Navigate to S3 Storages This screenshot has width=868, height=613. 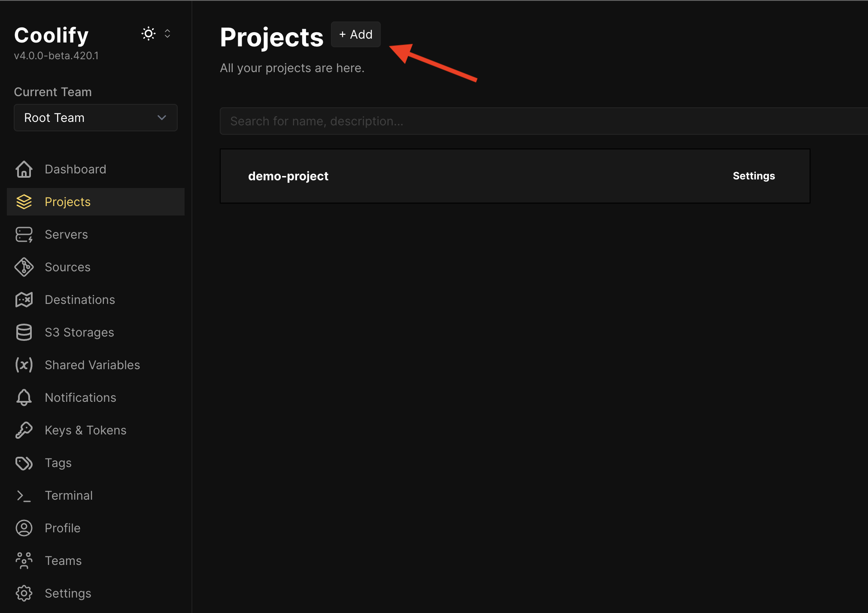96,332
